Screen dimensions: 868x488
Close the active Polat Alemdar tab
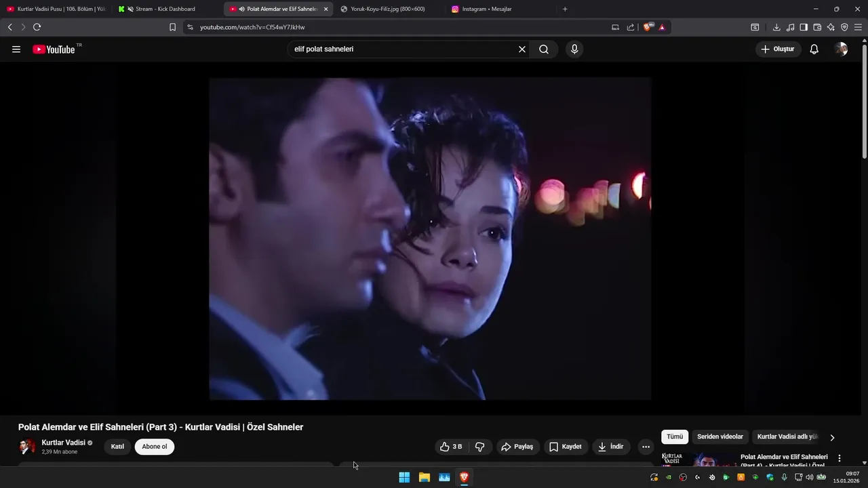coord(325,9)
